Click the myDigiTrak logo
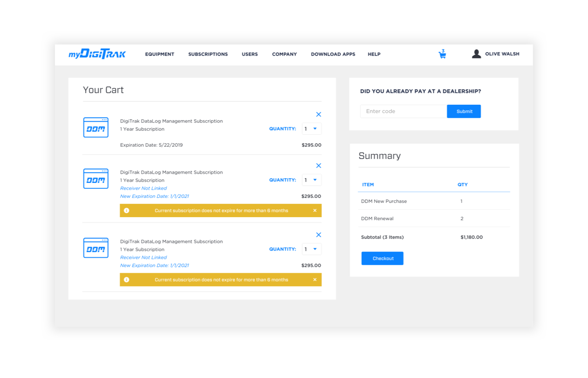Image resolution: width=588 pixels, height=378 pixels. pos(97,54)
